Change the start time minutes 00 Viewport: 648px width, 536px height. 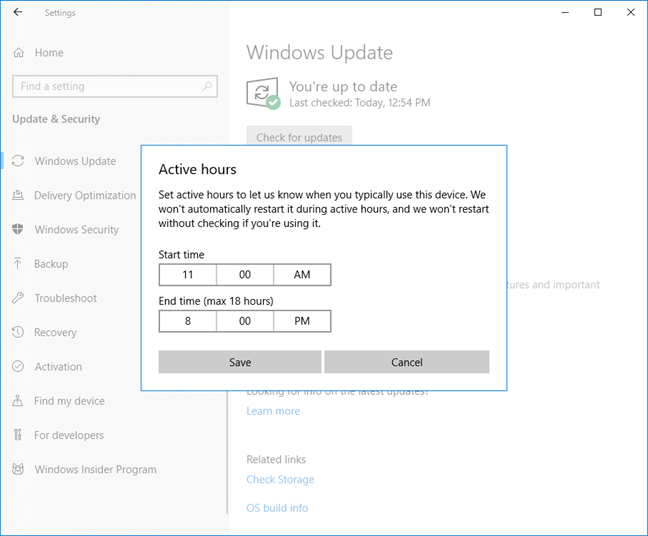pyautogui.click(x=245, y=275)
